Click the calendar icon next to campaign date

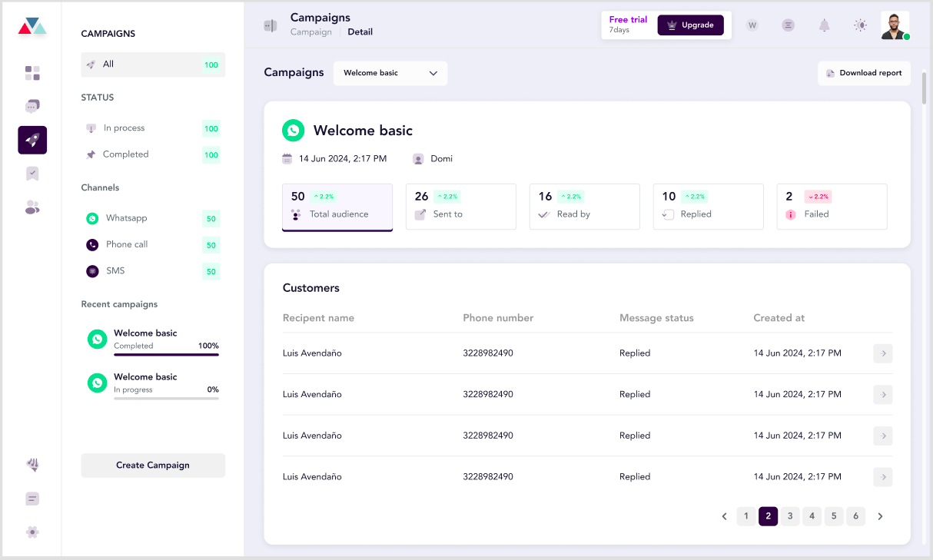(287, 159)
